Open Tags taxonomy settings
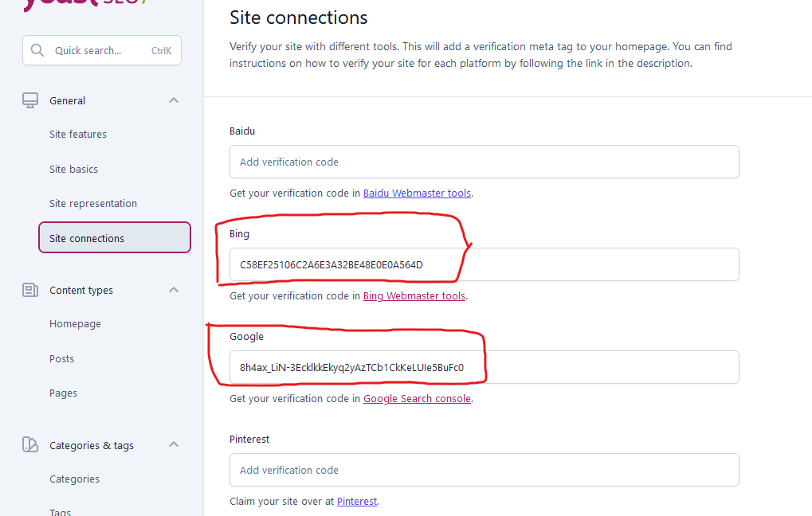 click(60, 512)
